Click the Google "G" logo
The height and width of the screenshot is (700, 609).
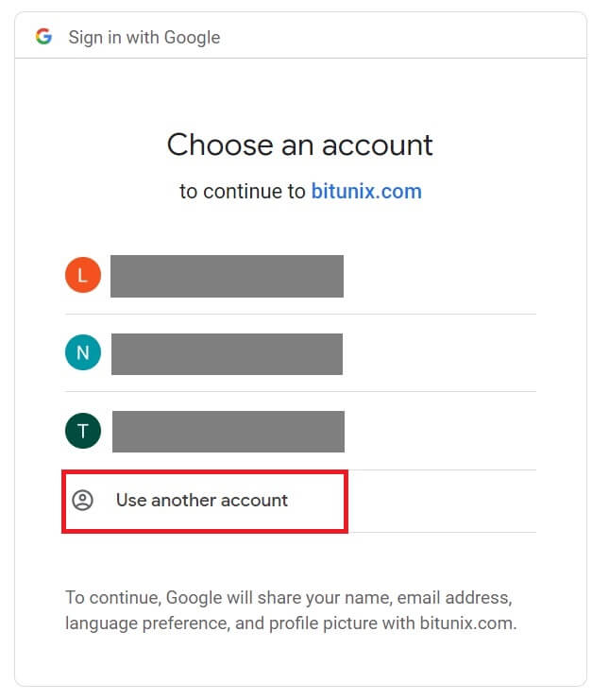coord(43,37)
